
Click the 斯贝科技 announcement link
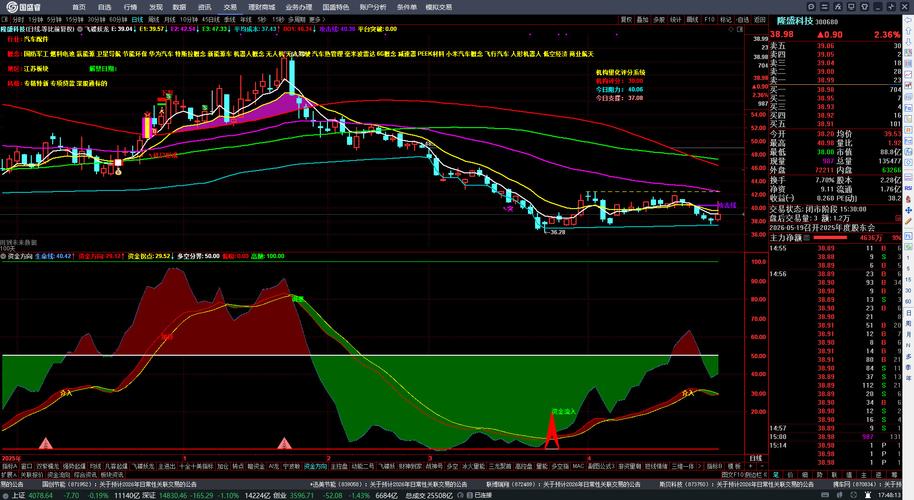point(736,484)
